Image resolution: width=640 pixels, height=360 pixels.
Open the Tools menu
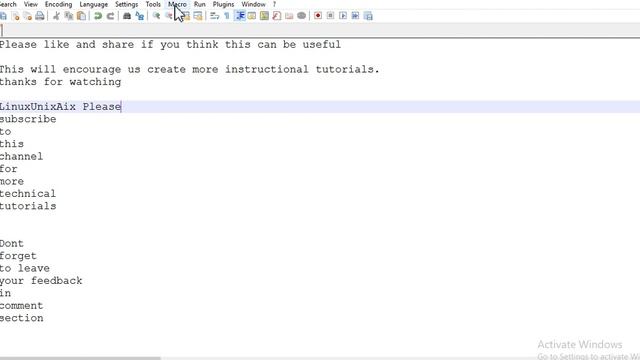tap(153, 4)
